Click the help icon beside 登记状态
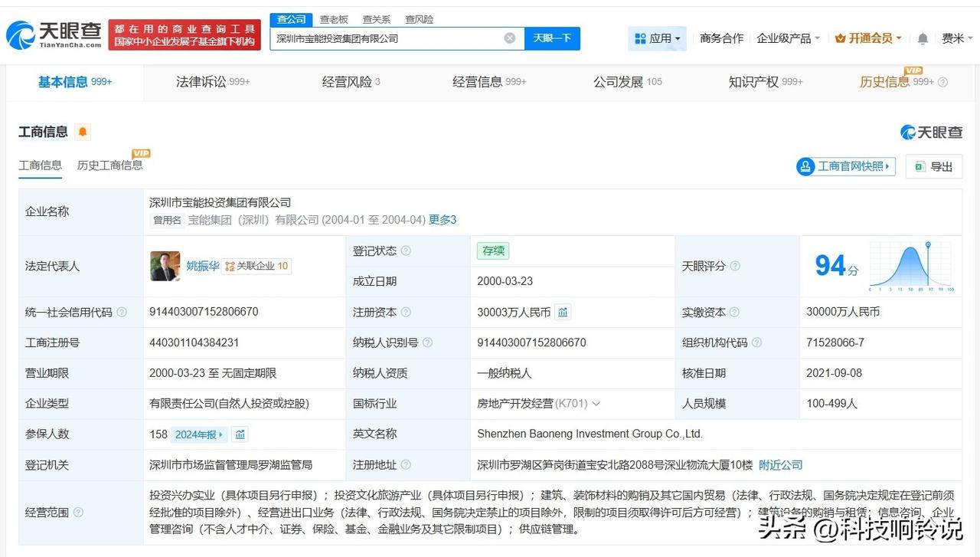The image size is (980, 557). 406,251
